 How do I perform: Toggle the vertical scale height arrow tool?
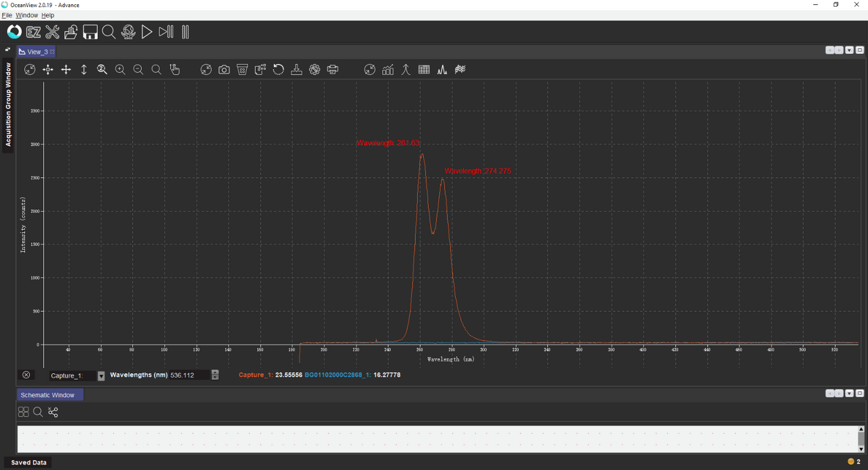coord(84,70)
